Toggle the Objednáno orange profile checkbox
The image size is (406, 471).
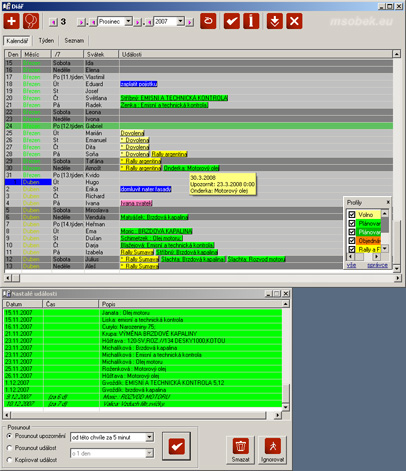[x=352, y=240]
